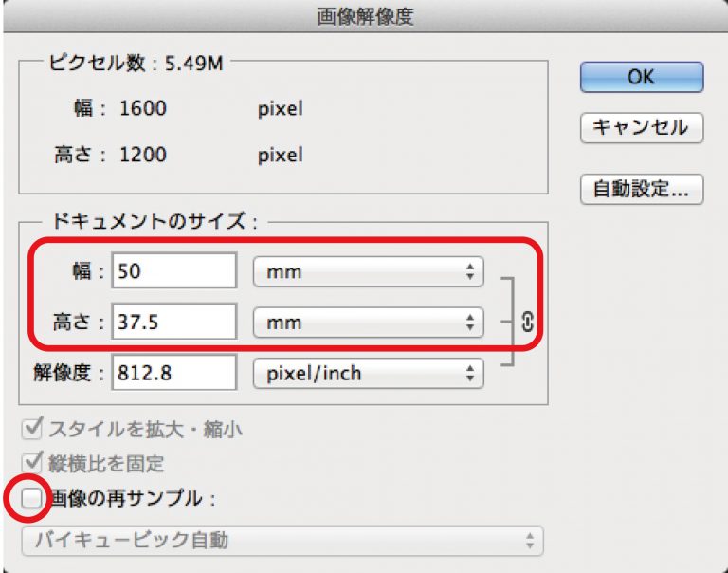This screenshot has width=728, height=573.
Task: Open the pixel/inch resolution unit dropdown
Action: click(x=368, y=373)
